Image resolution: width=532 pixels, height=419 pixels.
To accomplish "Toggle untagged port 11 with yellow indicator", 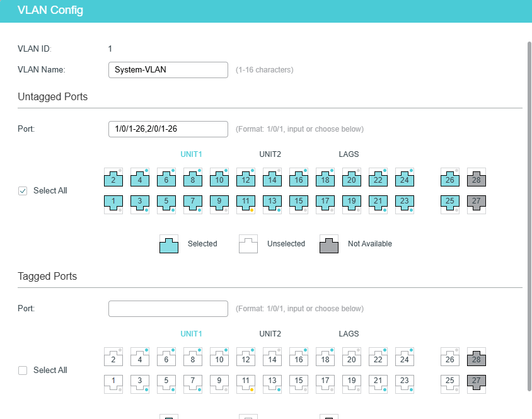I will point(246,204).
